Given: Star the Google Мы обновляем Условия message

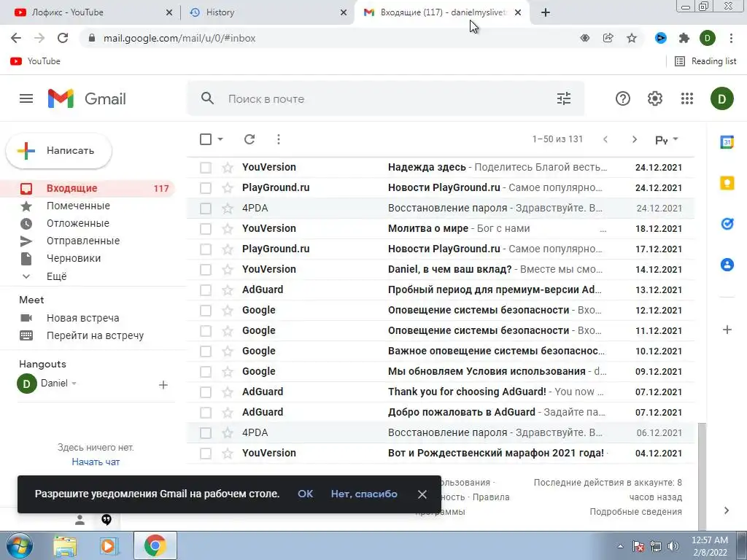Looking at the screenshot, I should point(228,371).
